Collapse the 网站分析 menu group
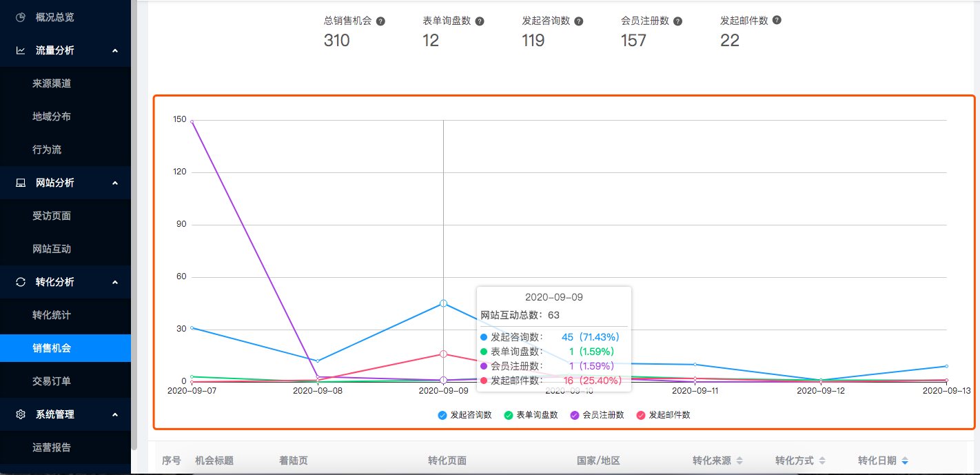 (x=115, y=183)
